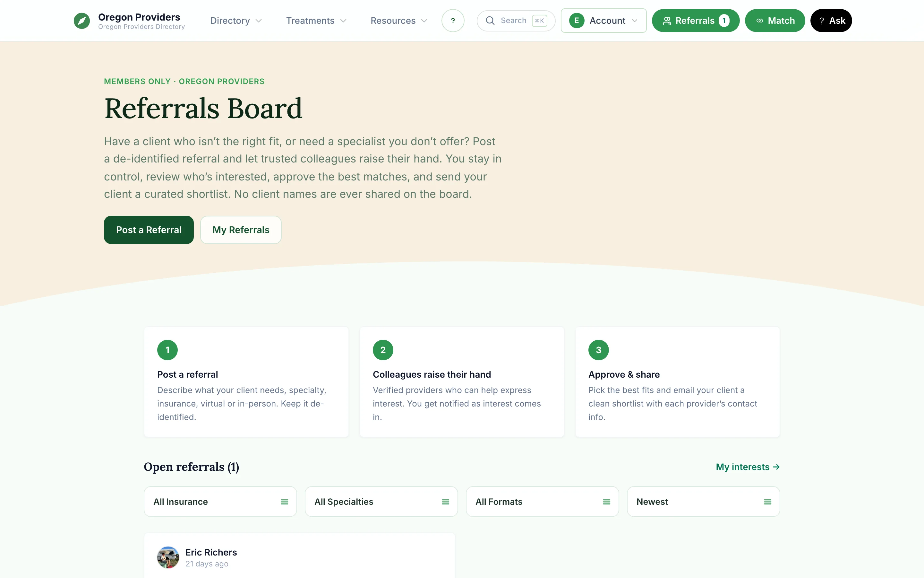Open the Referrals button in header
924x578 pixels.
click(x=695, y=21)
